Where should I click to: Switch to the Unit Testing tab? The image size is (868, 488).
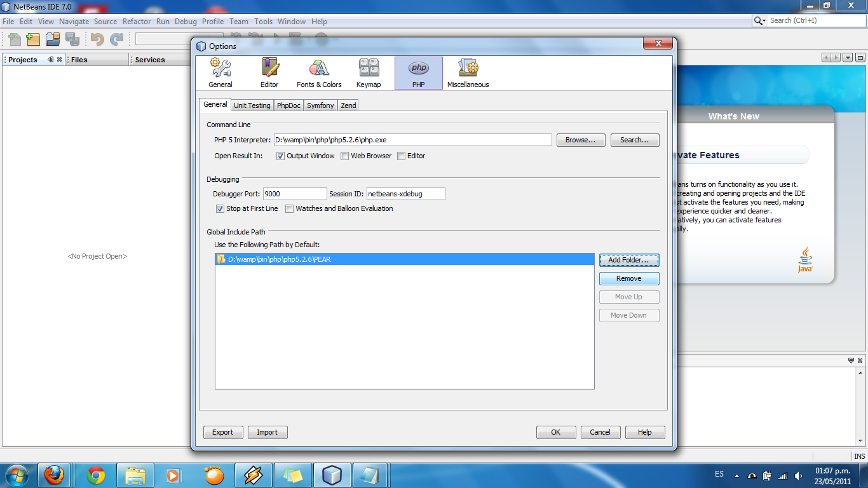(252, 105)
